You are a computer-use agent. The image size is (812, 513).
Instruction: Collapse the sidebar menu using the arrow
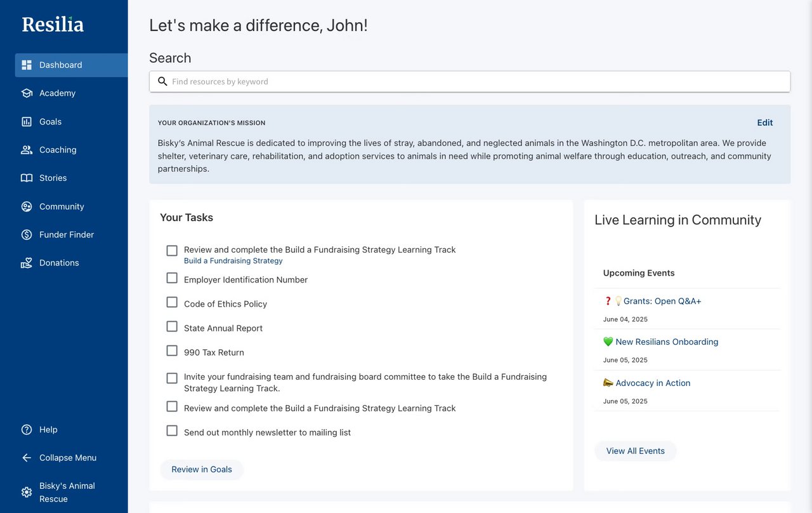tap(27, 458)
